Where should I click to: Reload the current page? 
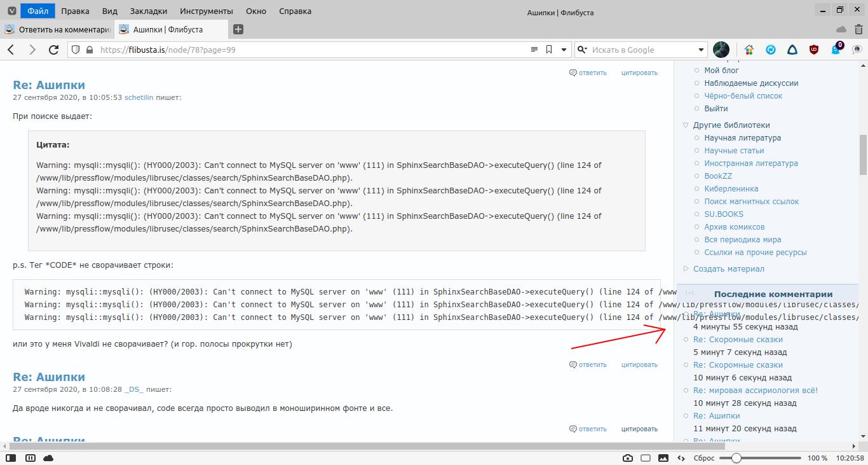pyautogui.click(x=54, y=50)
